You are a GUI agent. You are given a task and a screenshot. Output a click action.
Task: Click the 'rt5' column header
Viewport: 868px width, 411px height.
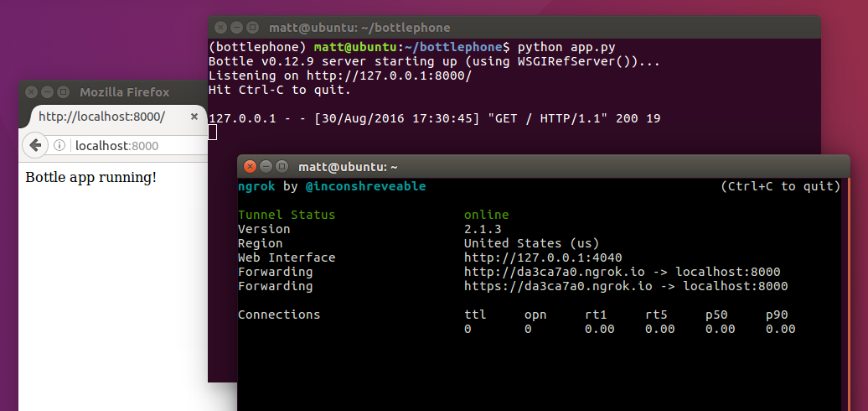point(657,315)
